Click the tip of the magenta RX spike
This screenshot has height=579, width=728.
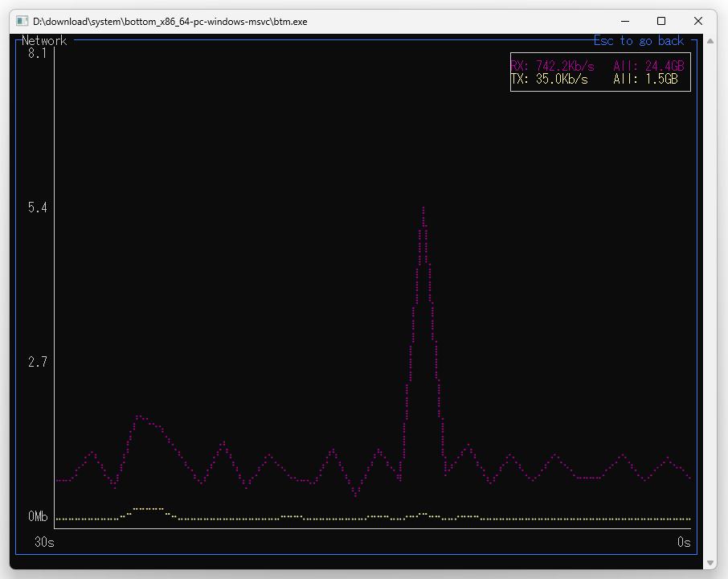pyautogui.click(x=423, y=209)
